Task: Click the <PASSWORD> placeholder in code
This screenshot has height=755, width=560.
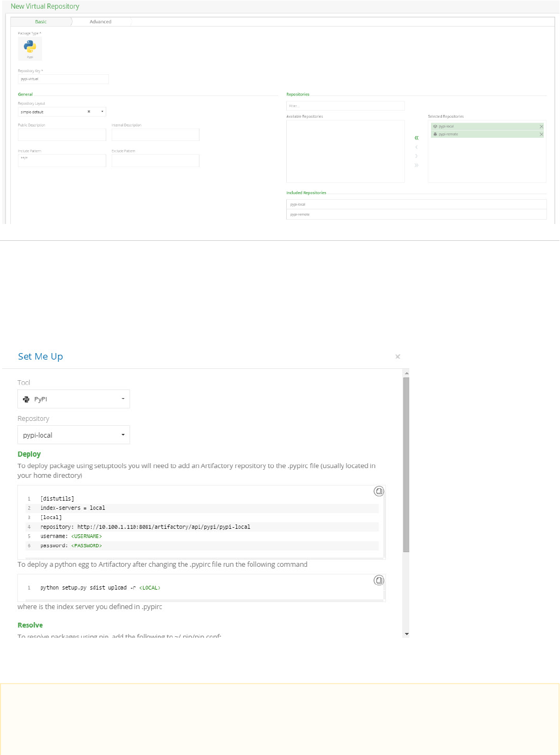Action: (x=87, y=546)
